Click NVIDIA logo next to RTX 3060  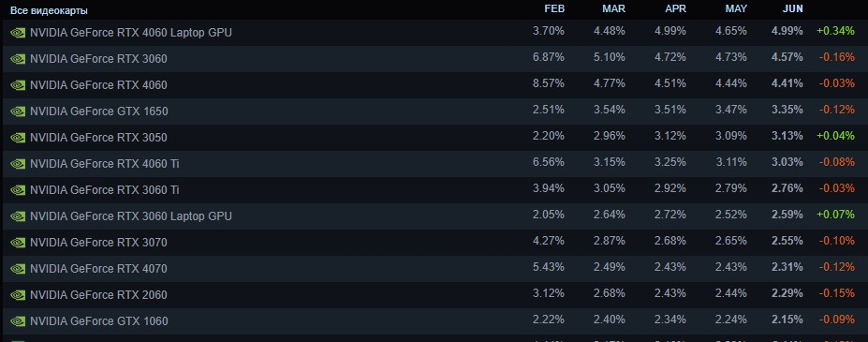coord(18,59)
